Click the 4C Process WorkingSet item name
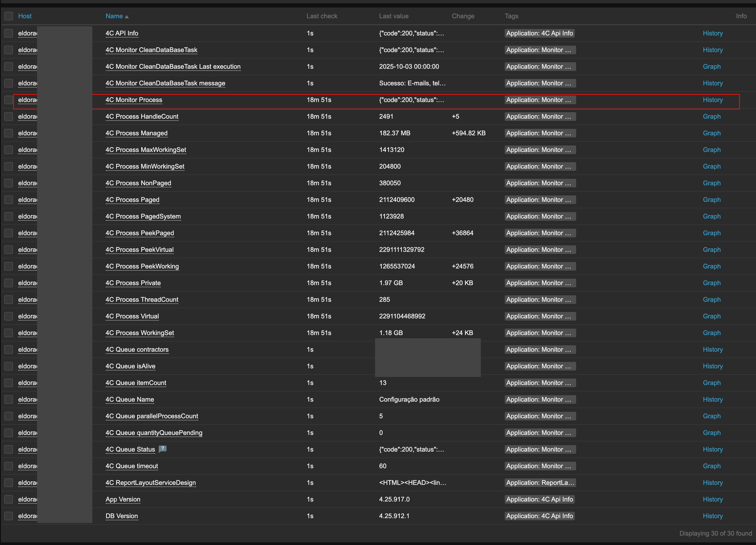The width and height of the screenshot is (756, 545). click(x=140, y=333)
